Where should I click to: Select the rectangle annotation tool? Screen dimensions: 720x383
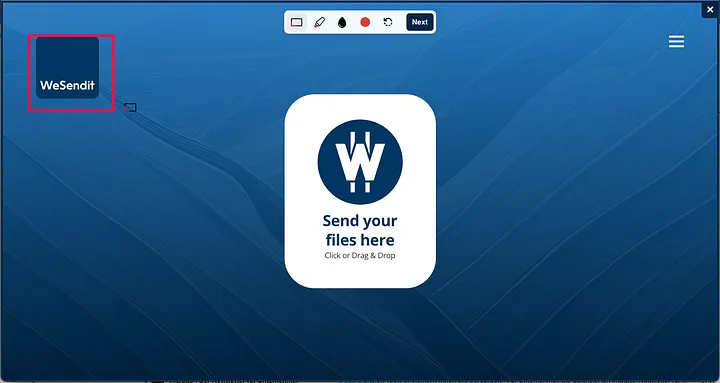pyautogui.click(x=297, y=22)
